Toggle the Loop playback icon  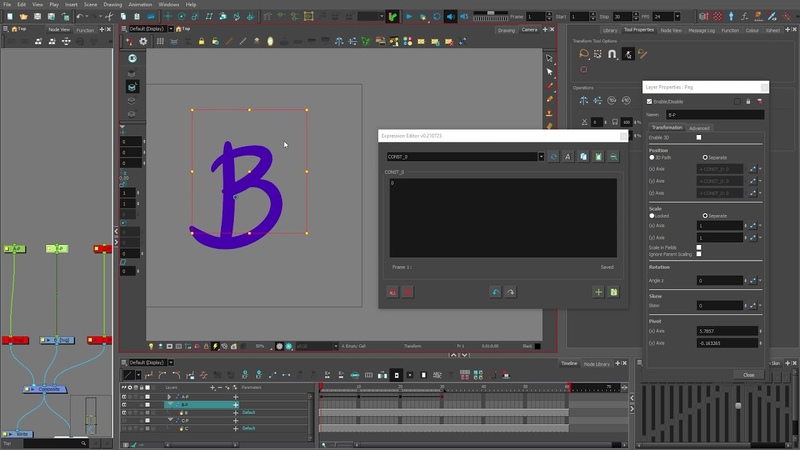(437, 16)
